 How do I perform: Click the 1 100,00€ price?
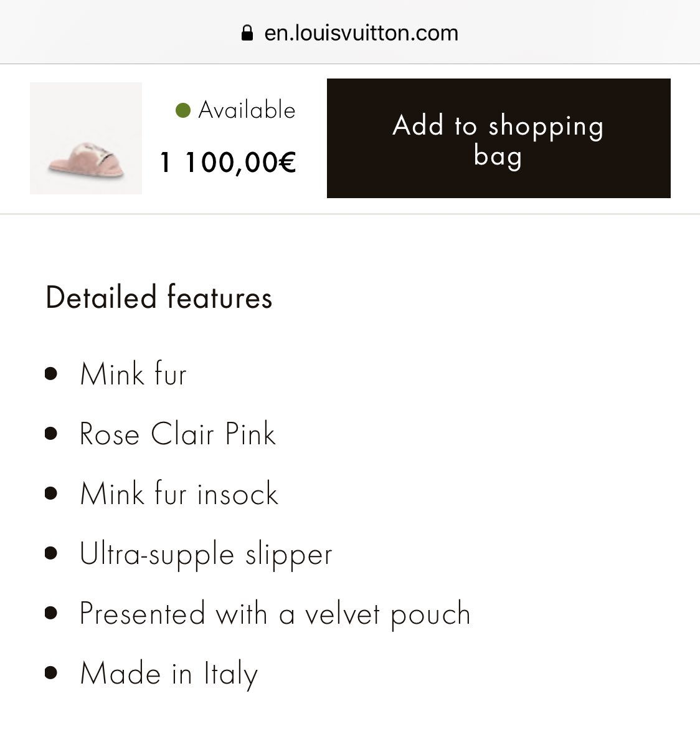(228, 163)
